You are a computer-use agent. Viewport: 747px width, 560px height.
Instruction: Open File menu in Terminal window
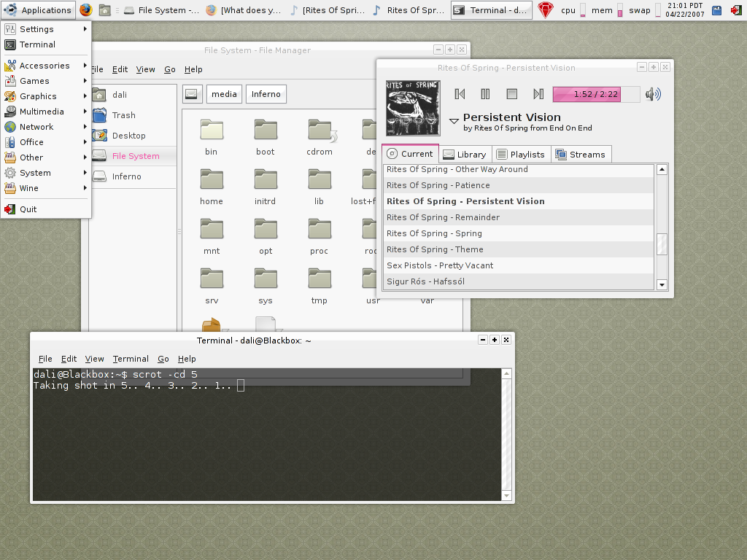45,359
